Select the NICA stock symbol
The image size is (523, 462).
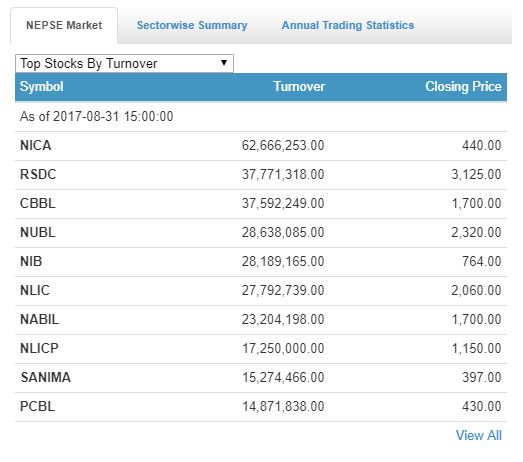36,145
